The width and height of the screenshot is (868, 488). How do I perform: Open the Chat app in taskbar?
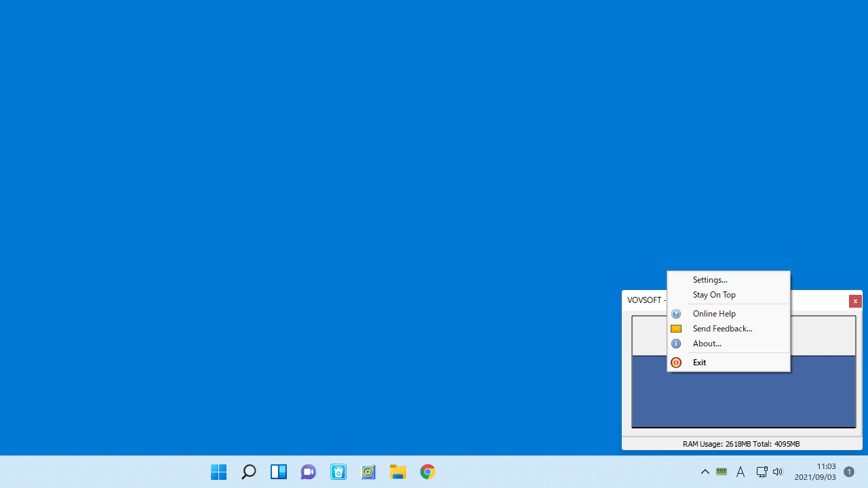[x=308, y=472]
